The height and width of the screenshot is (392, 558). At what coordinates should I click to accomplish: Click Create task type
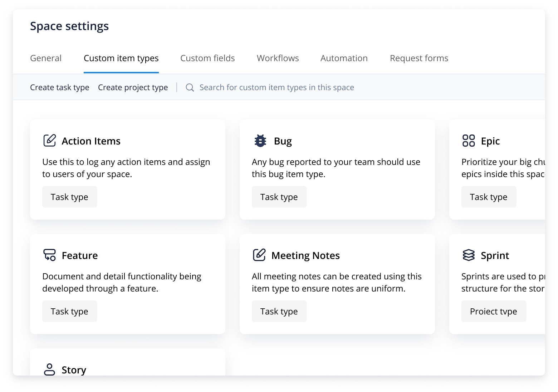60,87
